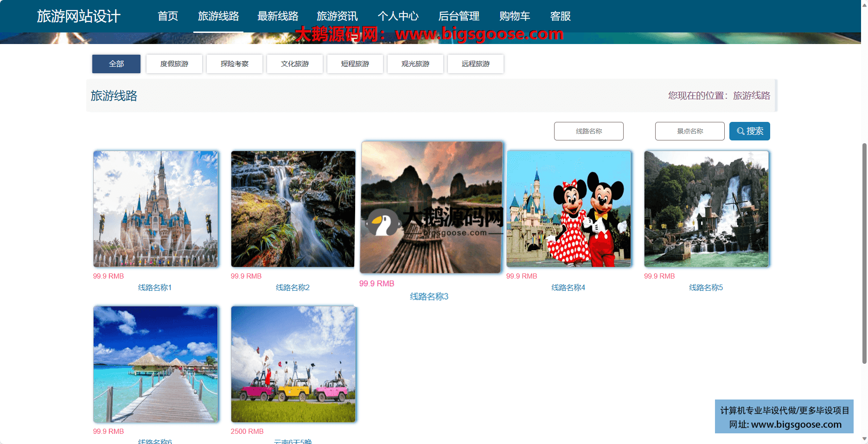Select the 全部 filter button

tap(116, 64)
